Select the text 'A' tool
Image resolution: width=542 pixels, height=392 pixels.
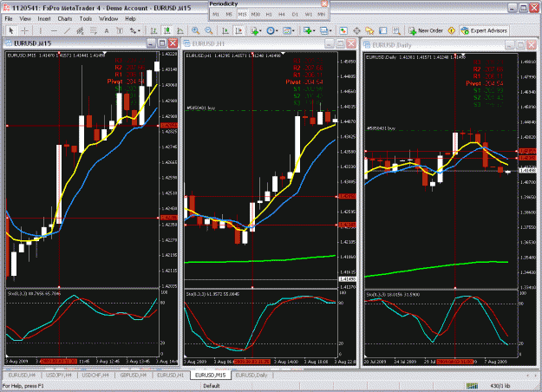click(x=107, y=30)
